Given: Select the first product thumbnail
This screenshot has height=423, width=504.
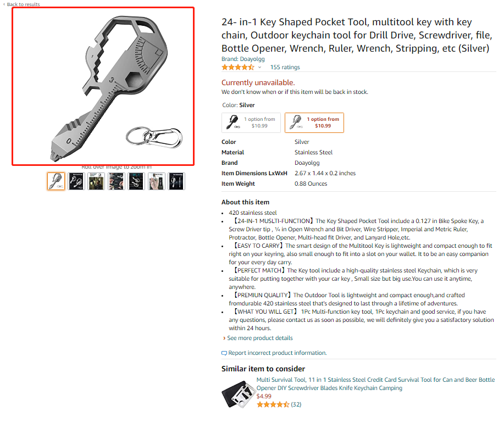Looking at the screenshot, I should 56,181.
